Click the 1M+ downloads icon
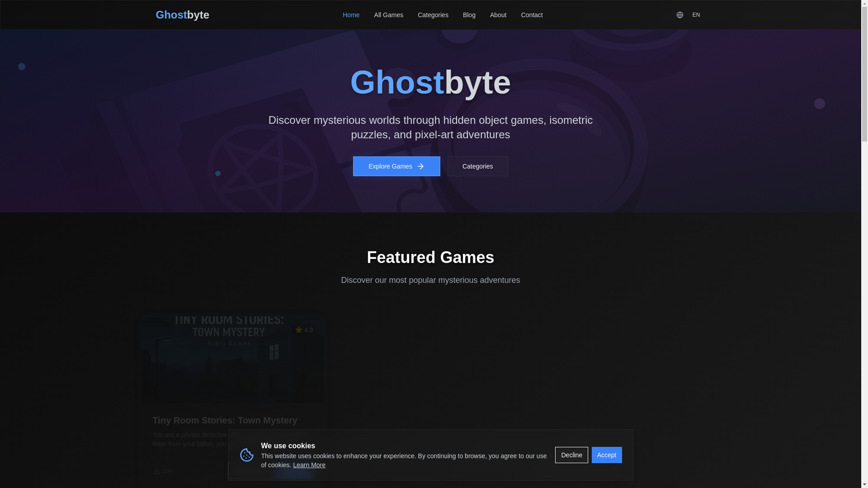Image resolution: width=868 pixels, height=488 pixels. [x=156, y=471]
